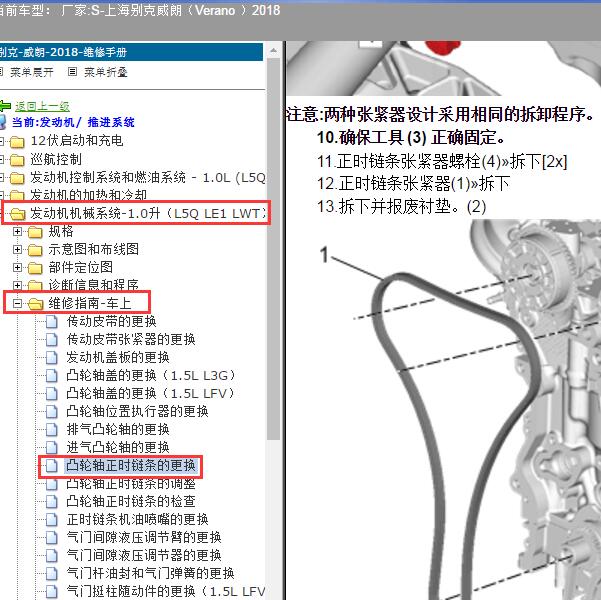Screen dimensions: 601x600
Task: Click step 10.确保工具 (3) 正确固定
Action: pos(411,138)
